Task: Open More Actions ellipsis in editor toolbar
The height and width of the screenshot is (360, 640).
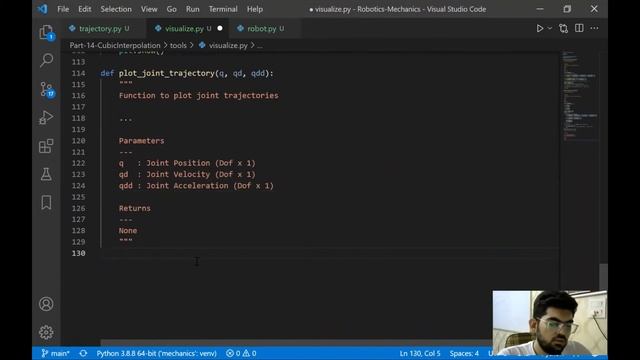Action: [594, 28]
